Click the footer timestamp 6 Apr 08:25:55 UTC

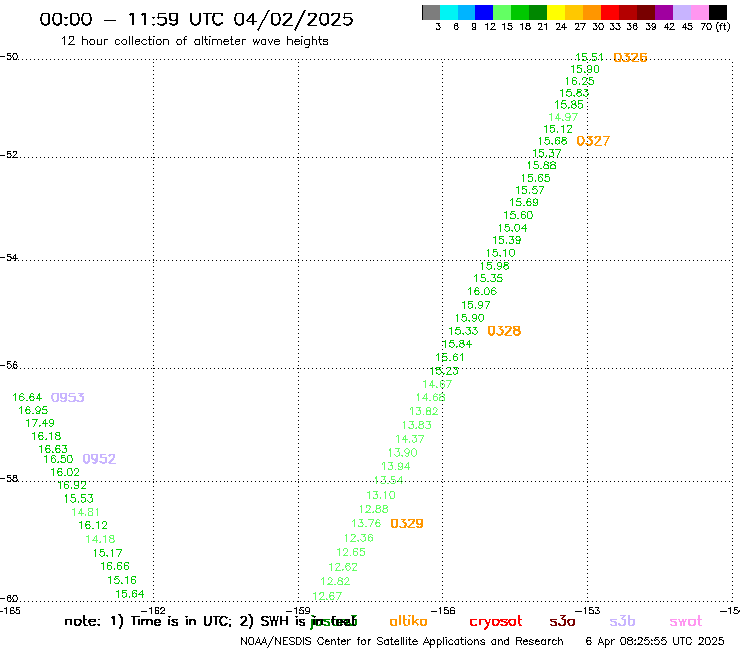tap(655, 641)
